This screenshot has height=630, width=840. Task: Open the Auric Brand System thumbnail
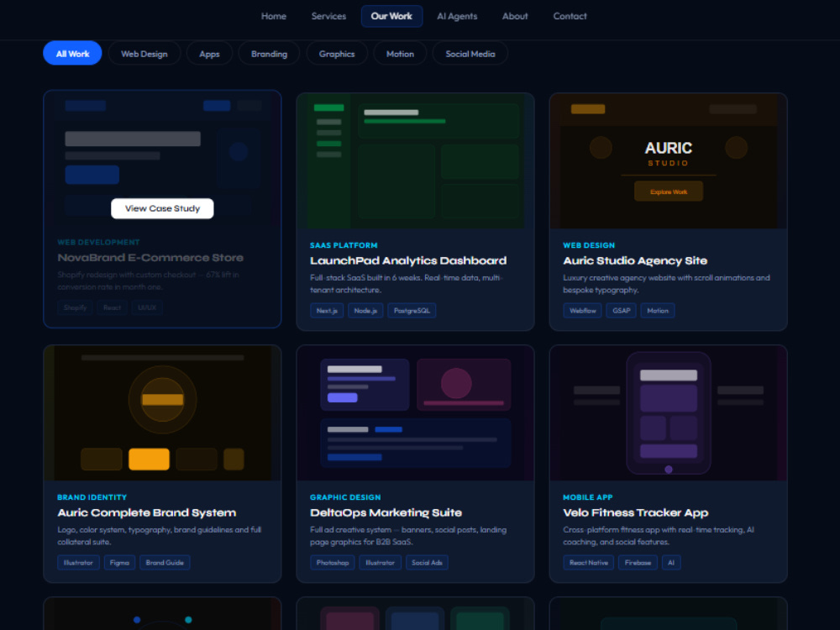click(x=162, y=413)
